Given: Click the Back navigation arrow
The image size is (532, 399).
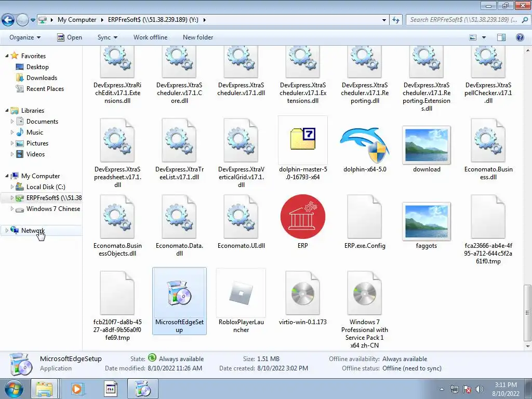Looking at the screenshot, I should [8, 20].
